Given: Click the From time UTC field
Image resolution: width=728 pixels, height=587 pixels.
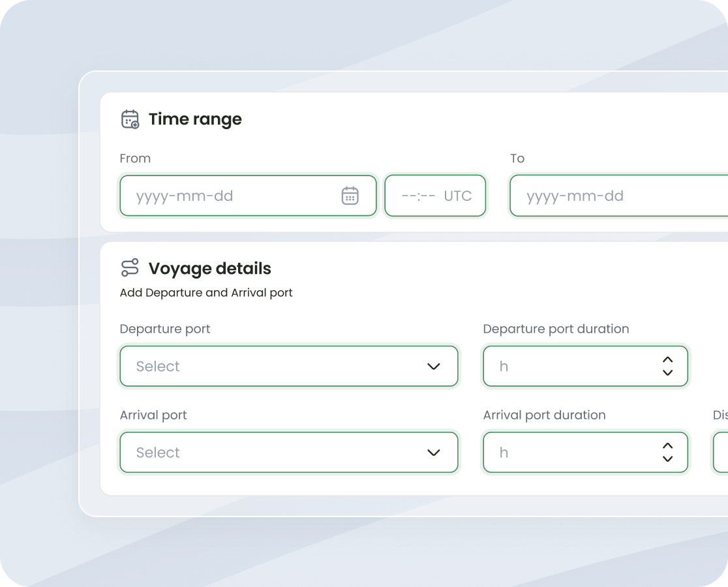Looking at the screenshot, I should coord(435,196).
